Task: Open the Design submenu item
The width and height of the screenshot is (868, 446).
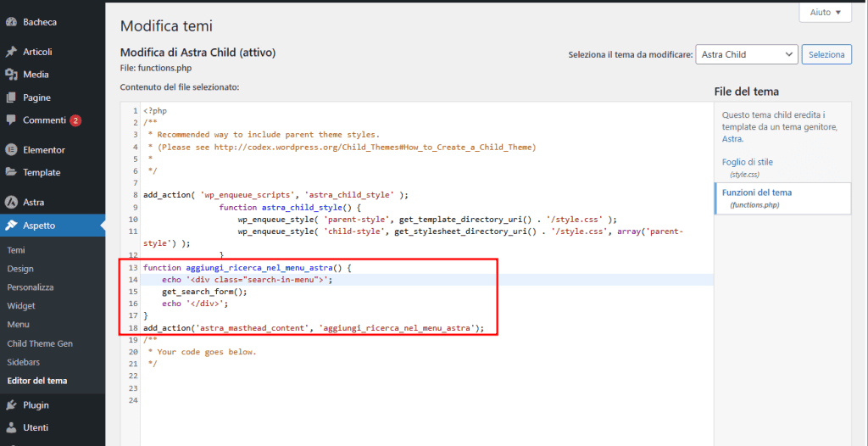Action: point(20,269)
